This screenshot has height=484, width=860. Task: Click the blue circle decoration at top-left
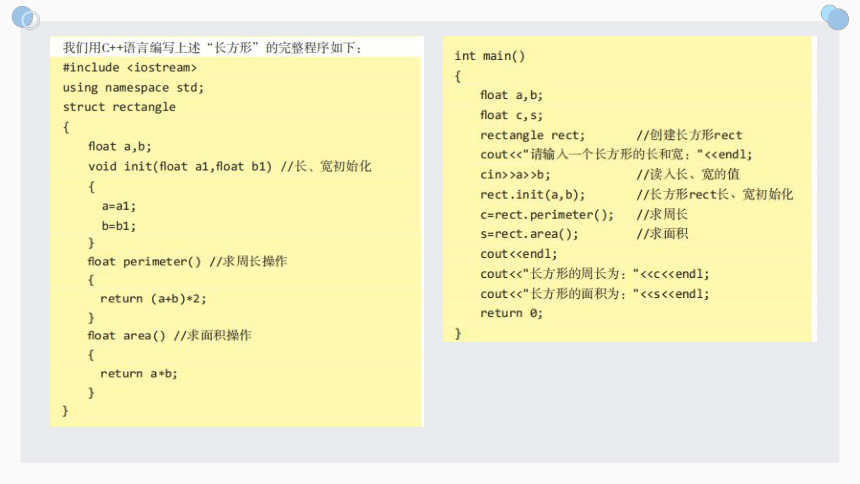(x=25, y=18)
